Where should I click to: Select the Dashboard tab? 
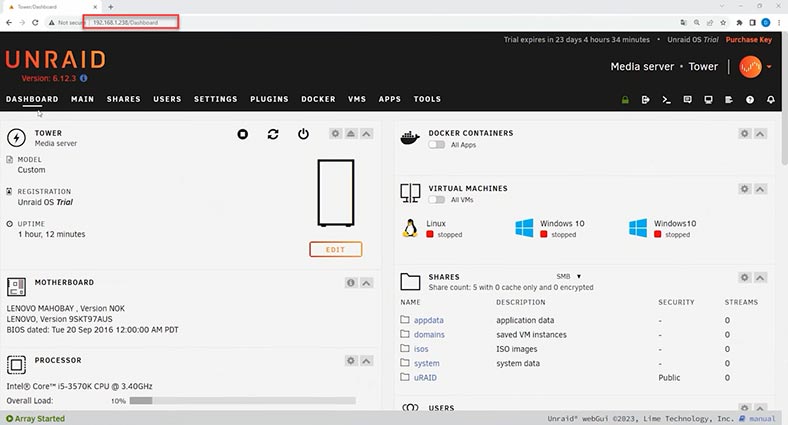coord(32,99)
